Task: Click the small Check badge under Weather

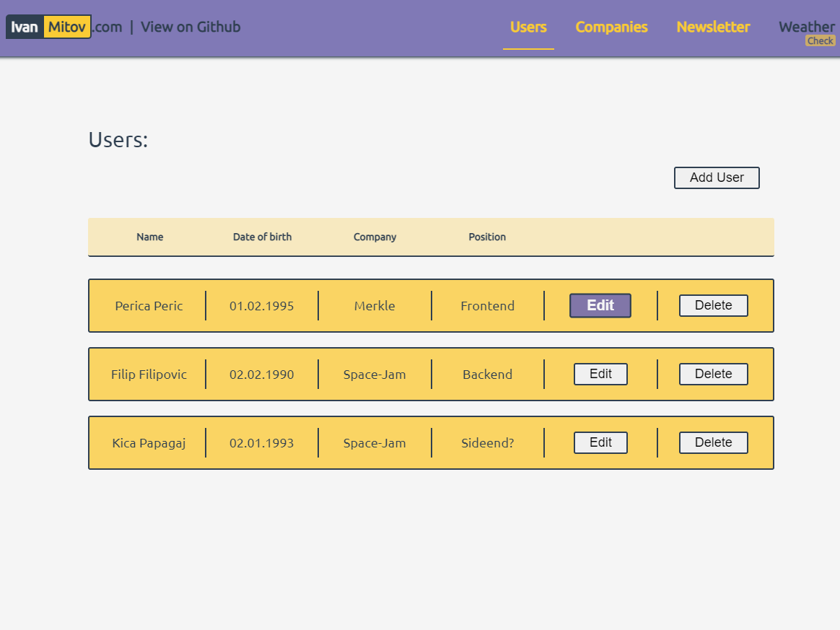Action: point(821,41)
